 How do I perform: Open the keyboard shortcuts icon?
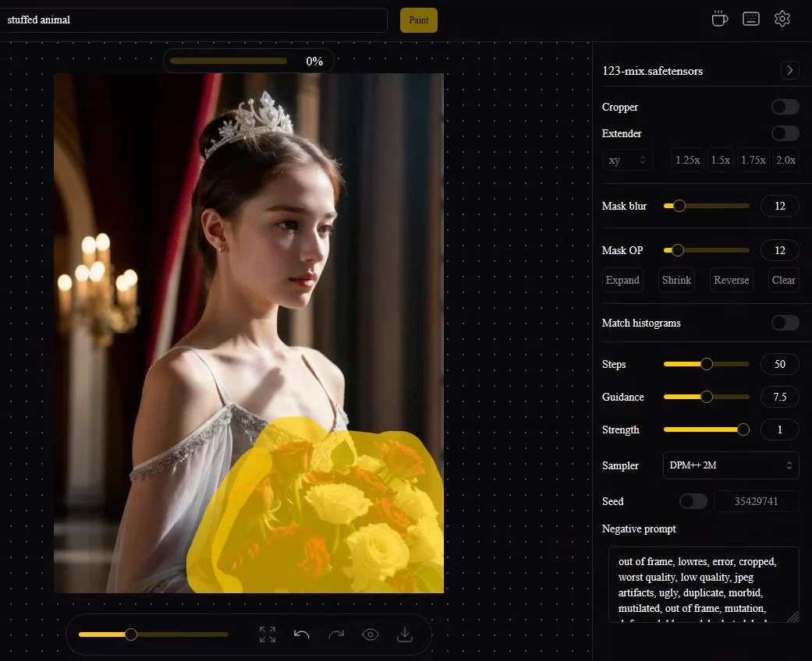tap(751, 19)
